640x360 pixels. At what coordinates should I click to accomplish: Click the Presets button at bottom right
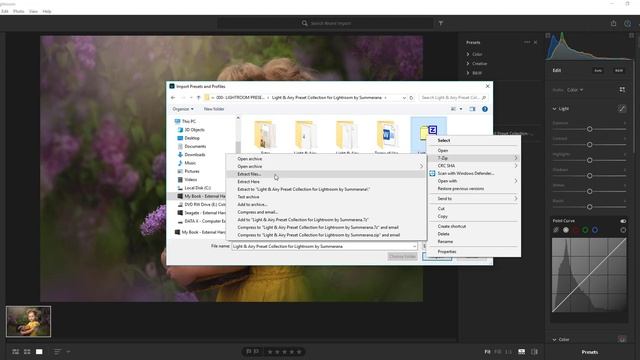pyautogui.click(x=590, y=352)
